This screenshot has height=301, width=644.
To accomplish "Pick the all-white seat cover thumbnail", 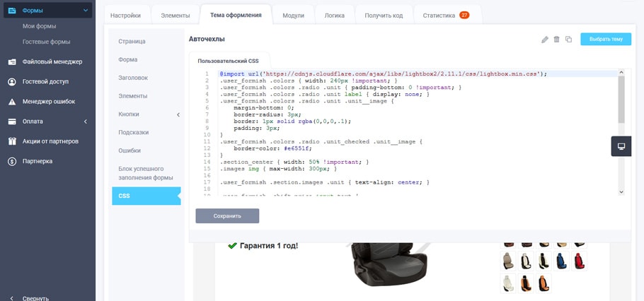I will pyautogui.click(x=508, y=283).
